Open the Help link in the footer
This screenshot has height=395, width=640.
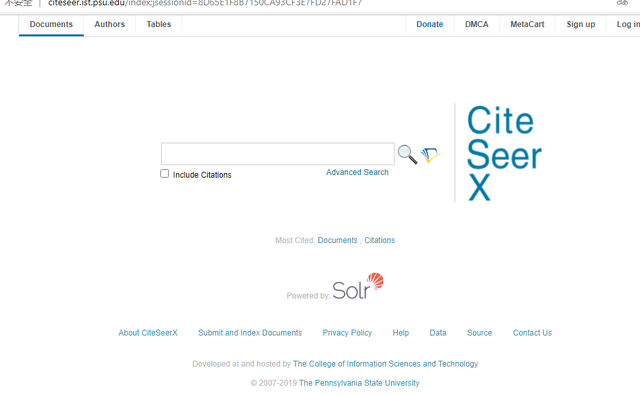[400, 333]
